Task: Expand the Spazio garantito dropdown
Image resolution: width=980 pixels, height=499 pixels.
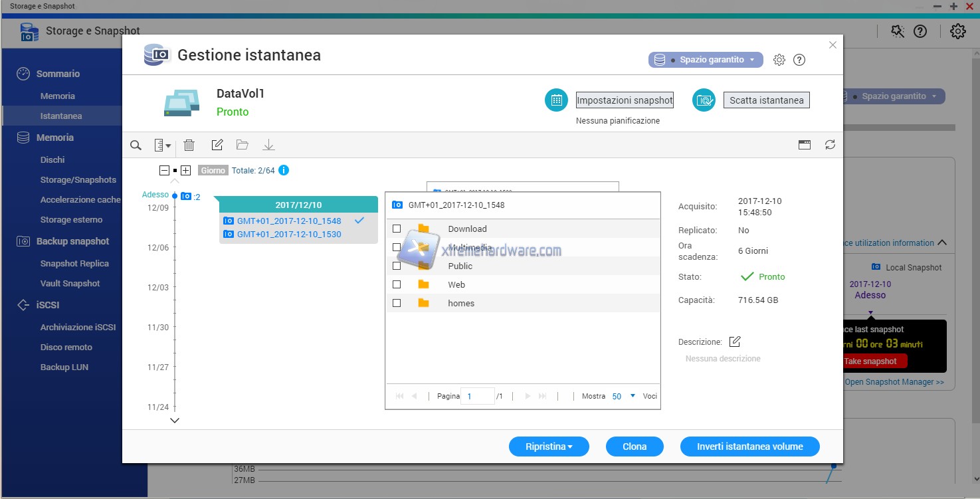Action: click(706, 60)
